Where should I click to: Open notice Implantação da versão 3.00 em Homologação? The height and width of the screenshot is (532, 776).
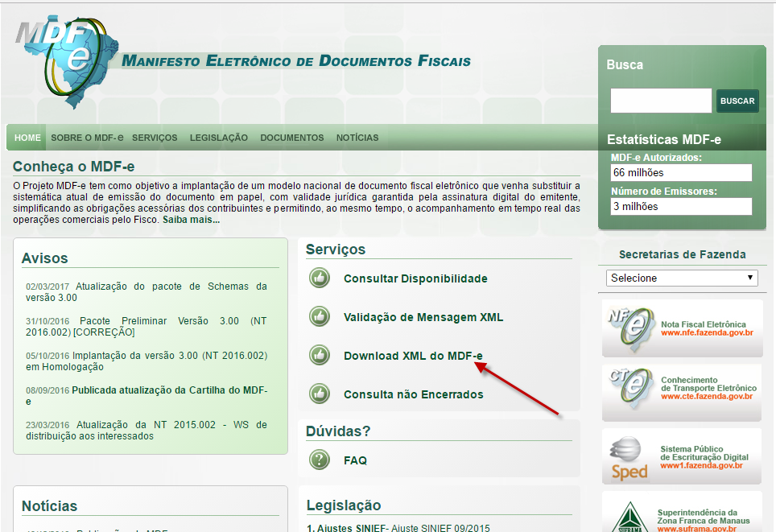(x=147, y=361)
